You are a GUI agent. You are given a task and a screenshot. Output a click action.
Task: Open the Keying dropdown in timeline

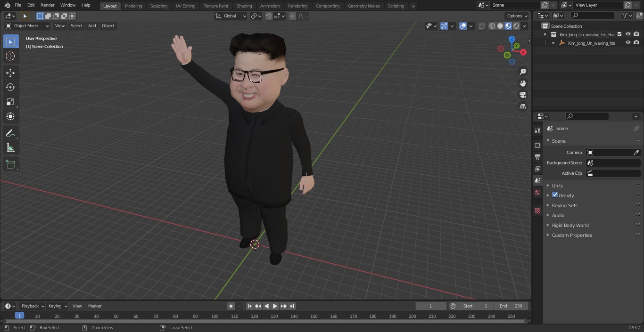click(58, 306)
